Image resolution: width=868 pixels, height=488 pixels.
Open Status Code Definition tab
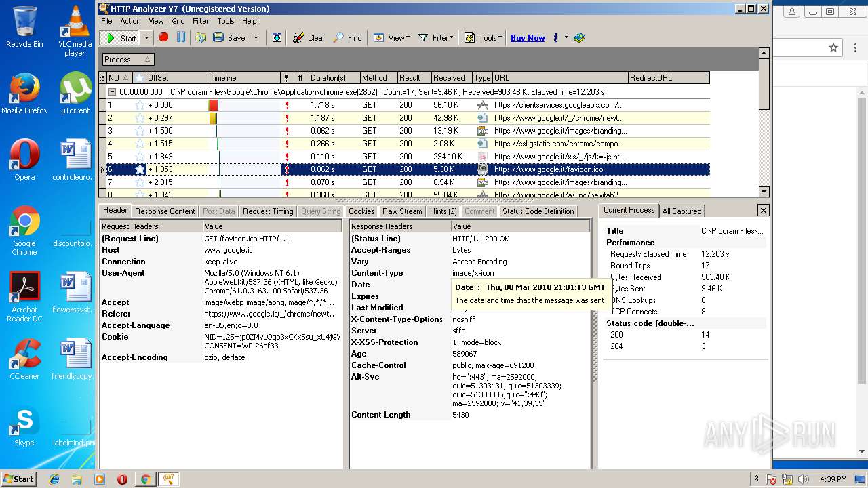click(x=538, y=211)
